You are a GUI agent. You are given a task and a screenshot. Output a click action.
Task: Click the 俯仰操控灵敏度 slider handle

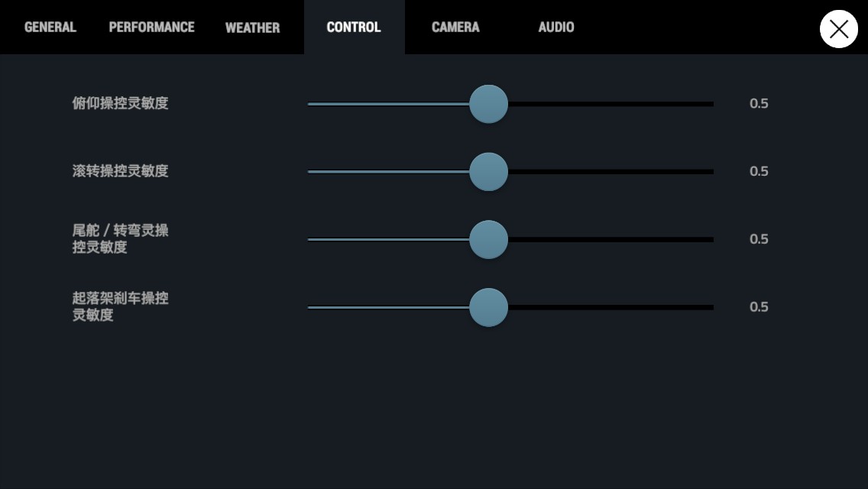[489, 104]
